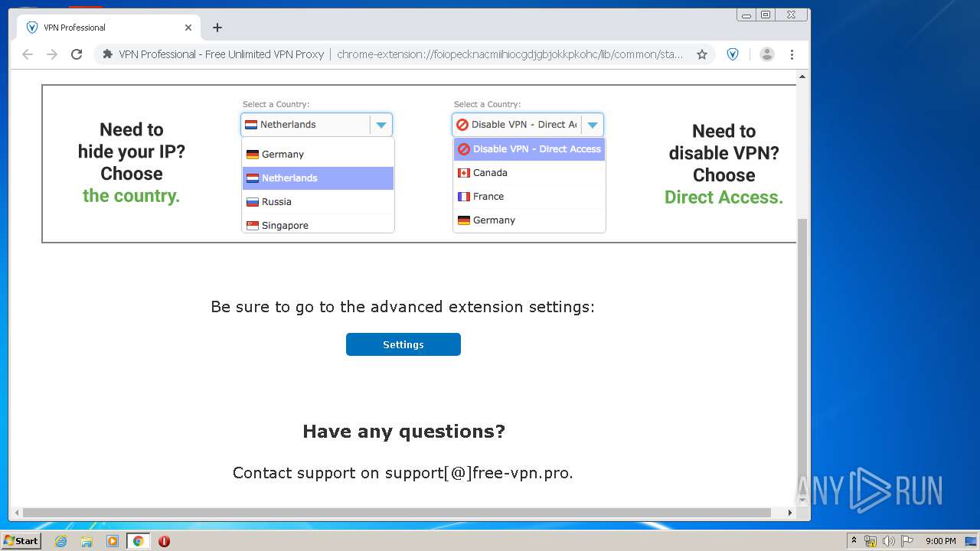Image resolution: width=980 pixels, height=551 pixels.
Task: Select the VPN Professional tab
Action: [x=109, y=28]
